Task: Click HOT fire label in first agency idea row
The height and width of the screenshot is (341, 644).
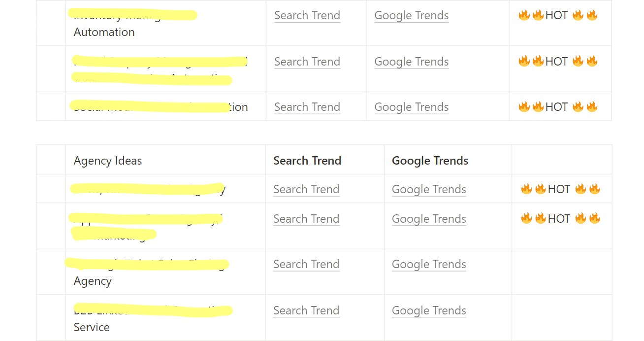Action: (x=560, y=189)
